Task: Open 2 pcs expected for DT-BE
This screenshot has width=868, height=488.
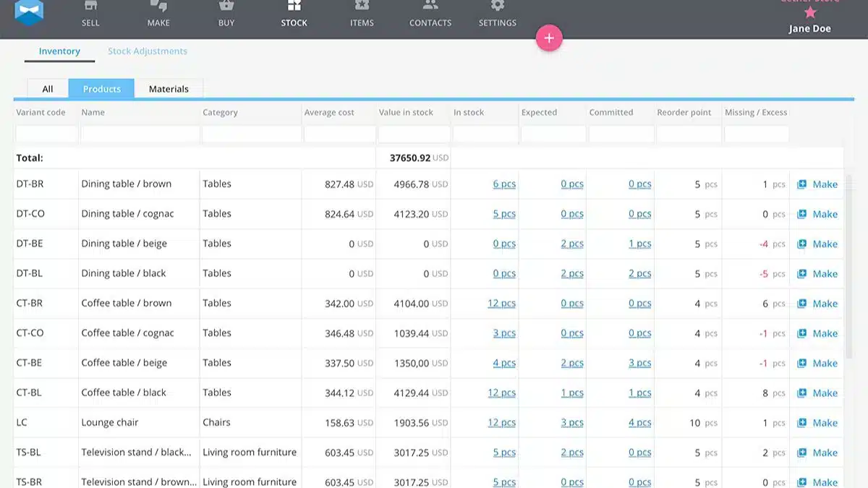Action: point(572,244)
